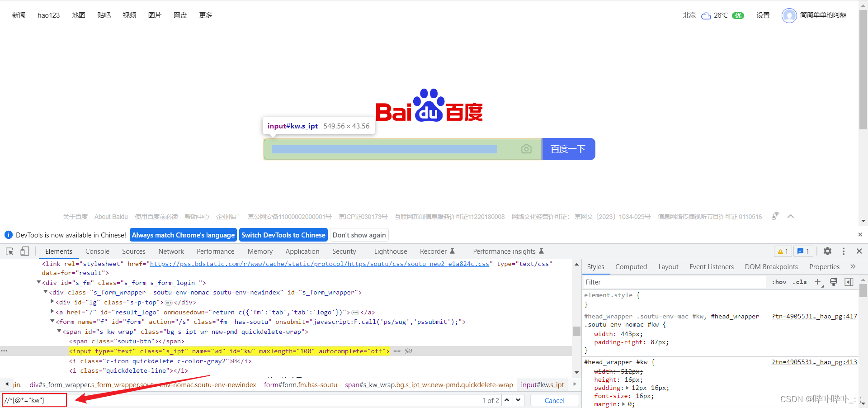Show more Styles sidebar tabs chevron

853,266
